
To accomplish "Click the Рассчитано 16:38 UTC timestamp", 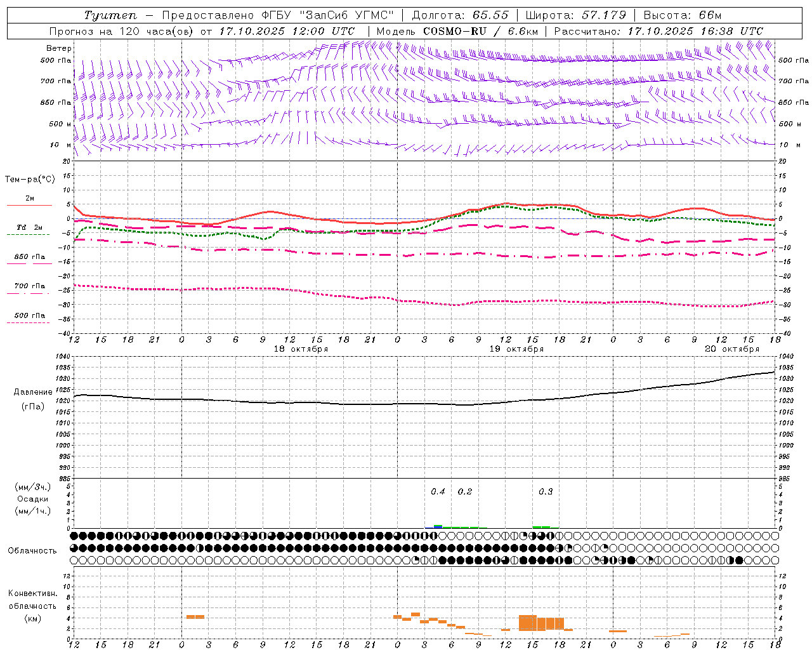I will [732, 31].
